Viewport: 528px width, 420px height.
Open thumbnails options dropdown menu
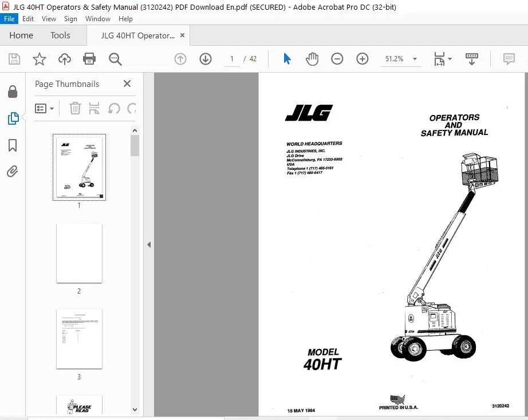(x=45, y=108)
